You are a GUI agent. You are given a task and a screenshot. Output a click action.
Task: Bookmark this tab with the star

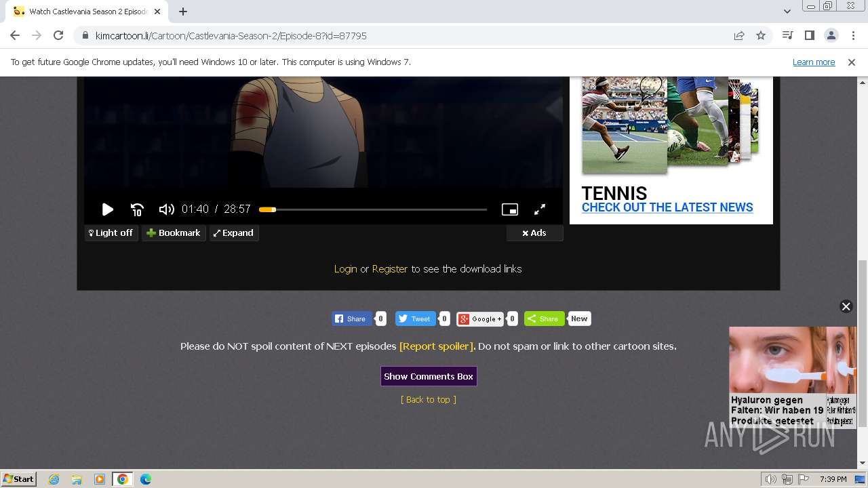pos(761,35)
